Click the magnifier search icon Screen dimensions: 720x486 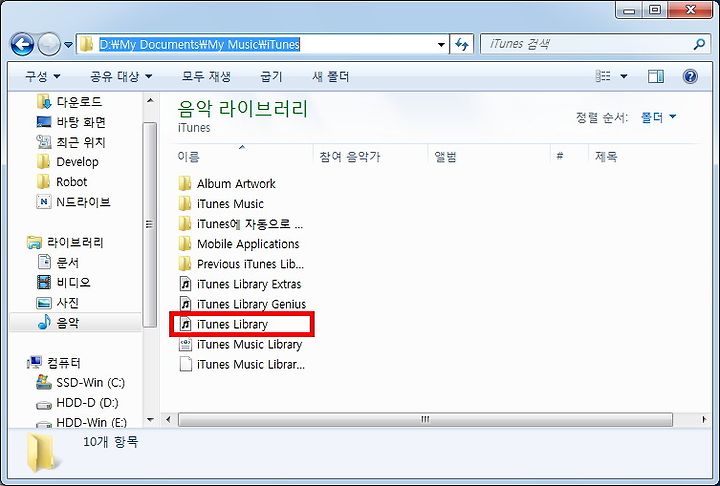[699, 44]
